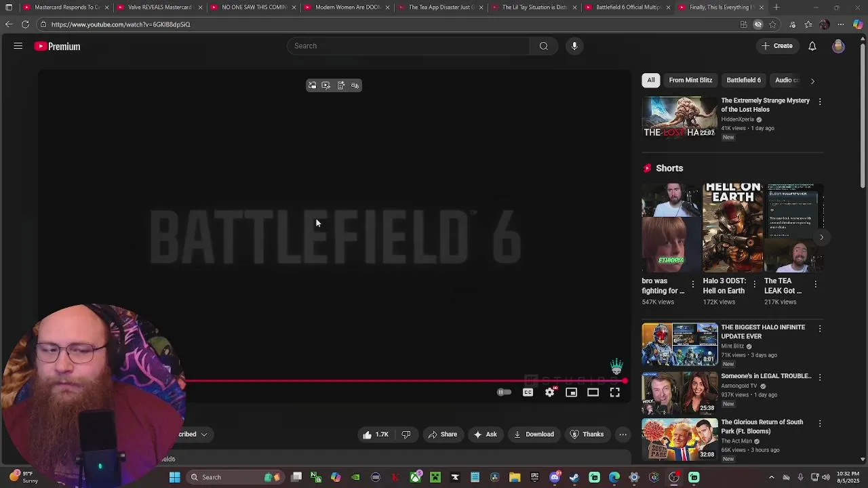This screenshot has height=488, width=868.
Task: Show hidden system tray icons
Action: [x=772, y=477]
